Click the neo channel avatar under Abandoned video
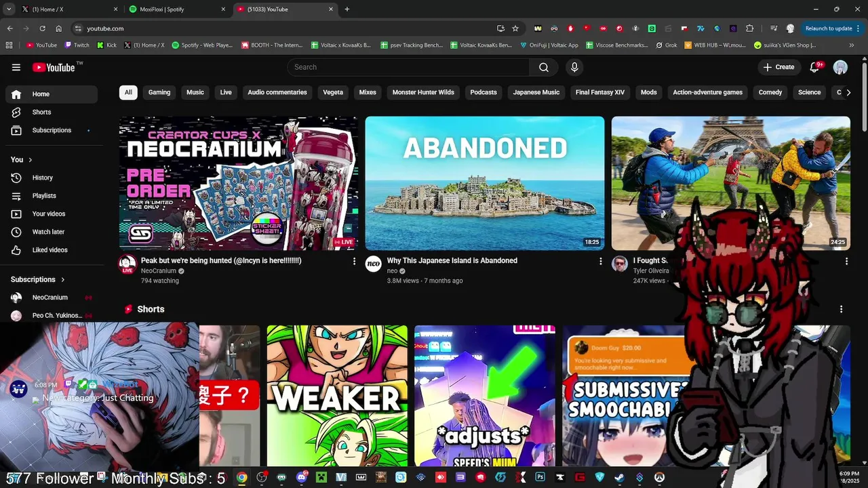 [374, 264]
